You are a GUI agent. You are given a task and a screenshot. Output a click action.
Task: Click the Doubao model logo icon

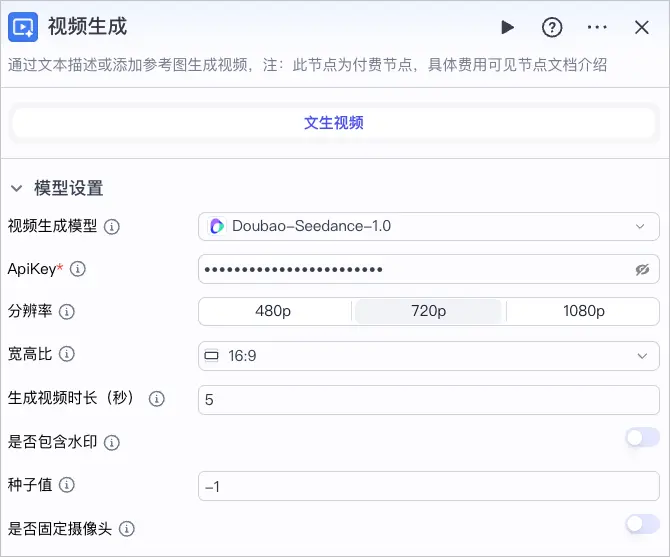pos(217,226)
